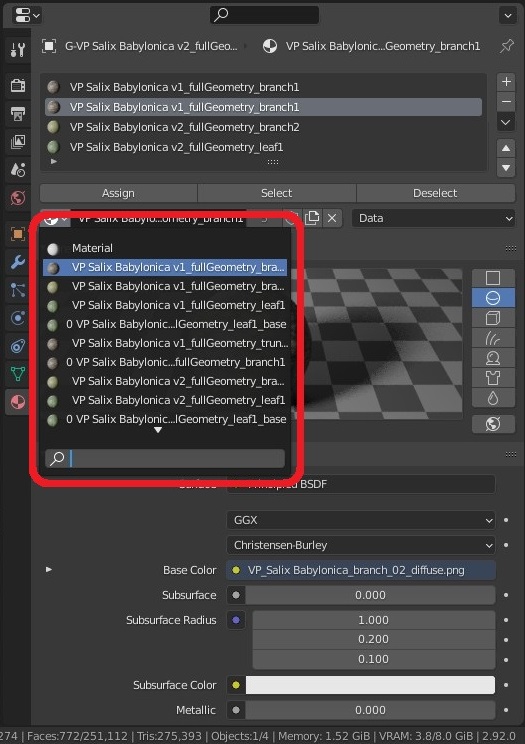The width and height of the screenshot is (525, 744).
Task: Open the Object Constraints tab
Action: point(18,346)
